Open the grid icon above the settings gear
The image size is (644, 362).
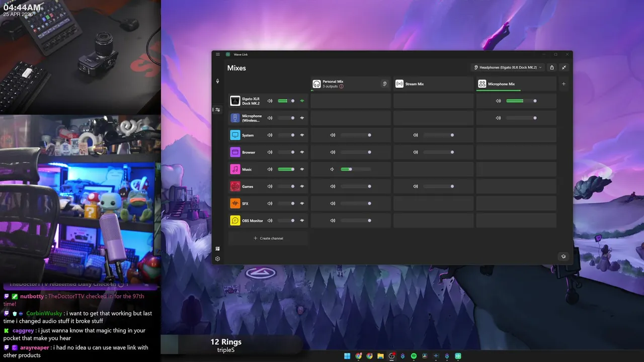[218, 249]
